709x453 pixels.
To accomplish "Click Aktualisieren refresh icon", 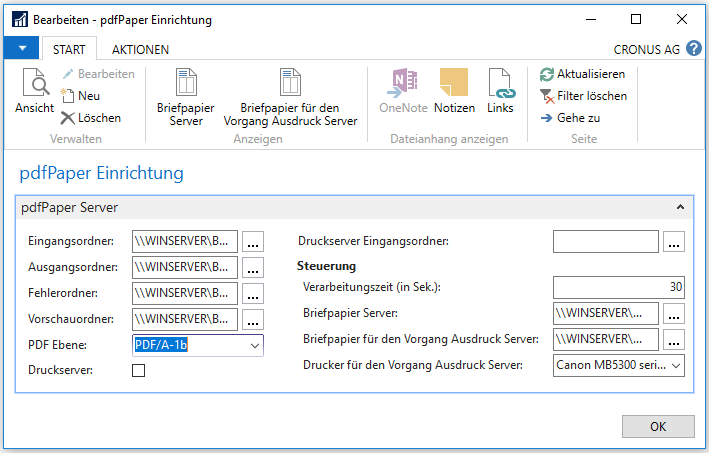I will click(547, 74).
